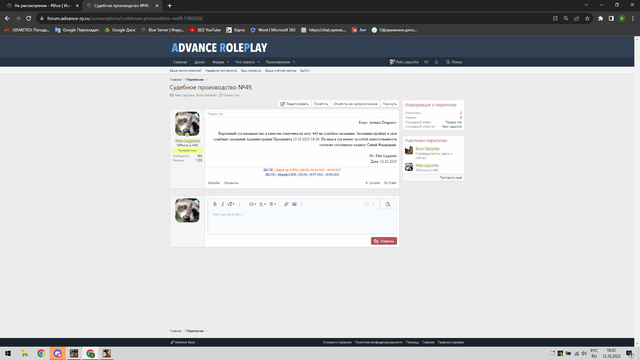640x360 pixels.
Task: Click the browser address bar
Action: 294,18
